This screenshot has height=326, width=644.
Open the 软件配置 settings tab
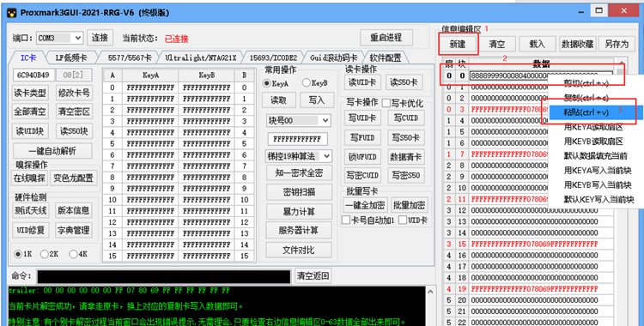(386, 57)
